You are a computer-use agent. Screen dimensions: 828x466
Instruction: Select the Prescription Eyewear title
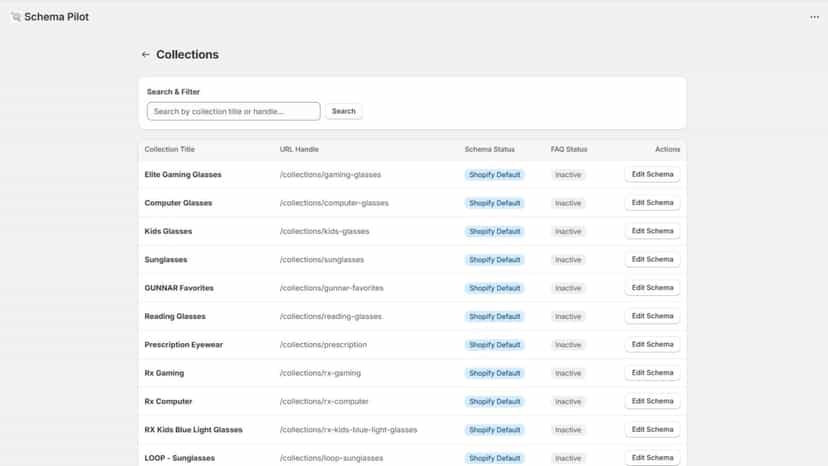pos(183,344)
